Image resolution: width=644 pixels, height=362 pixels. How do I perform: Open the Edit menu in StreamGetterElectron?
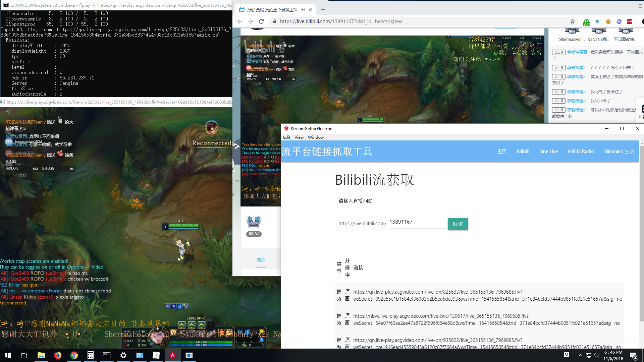286,137
